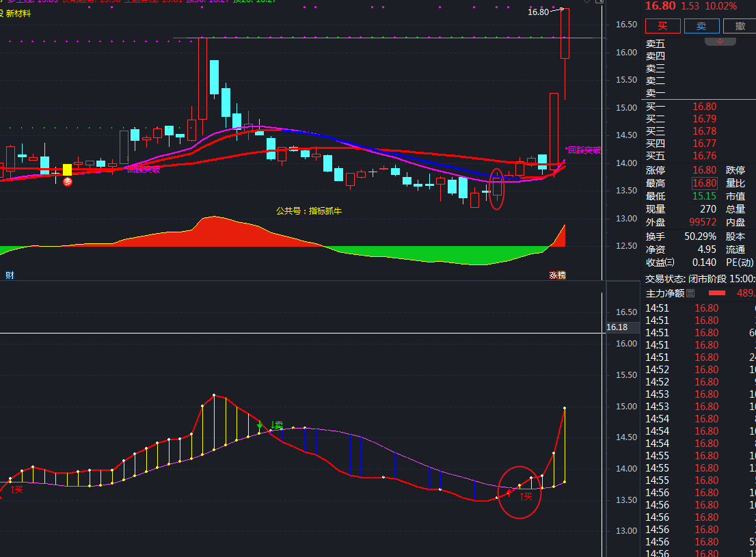The width and height of the screenshot is (756, 557).
Task: Click the 卖四 ask row label
Action: pos(656,57)
